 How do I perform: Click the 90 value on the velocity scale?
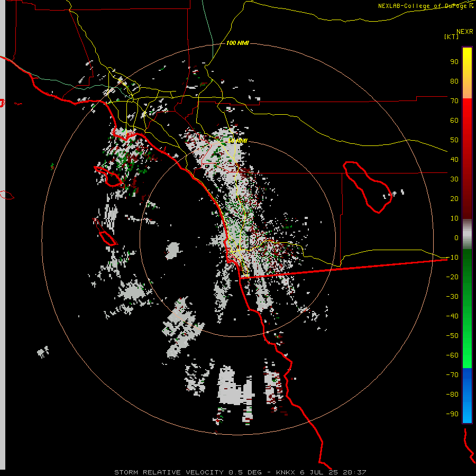pos(454,62)
